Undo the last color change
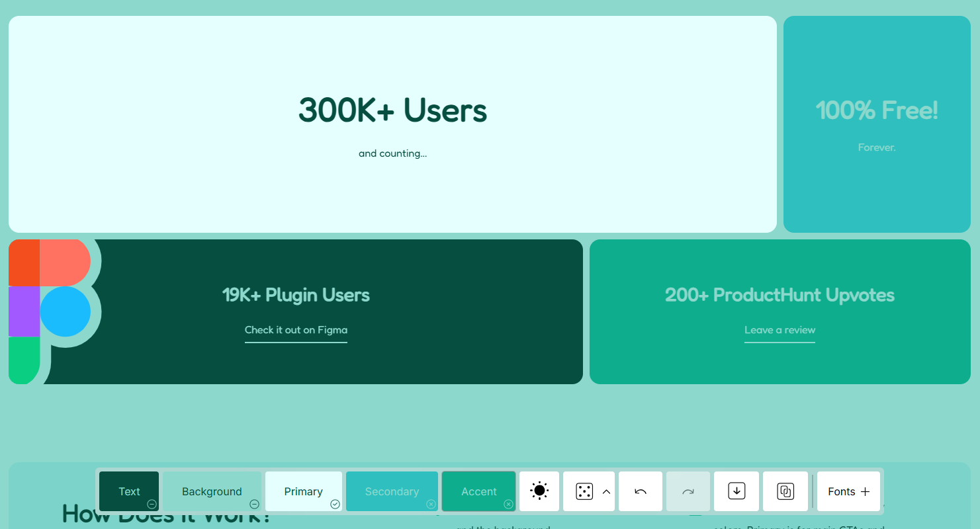The width and height of the screenshot is (980, 529). click(x=641, y=491)
